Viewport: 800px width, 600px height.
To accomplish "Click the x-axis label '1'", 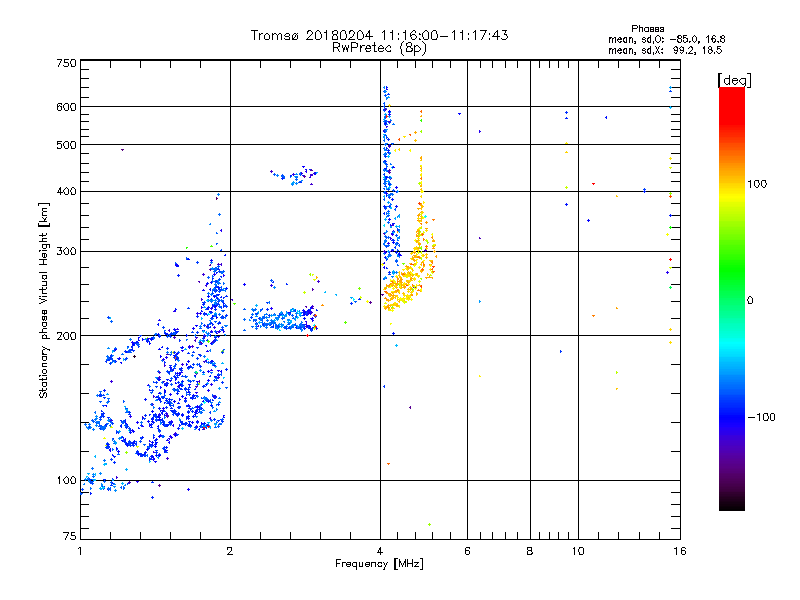I will 80,551.
